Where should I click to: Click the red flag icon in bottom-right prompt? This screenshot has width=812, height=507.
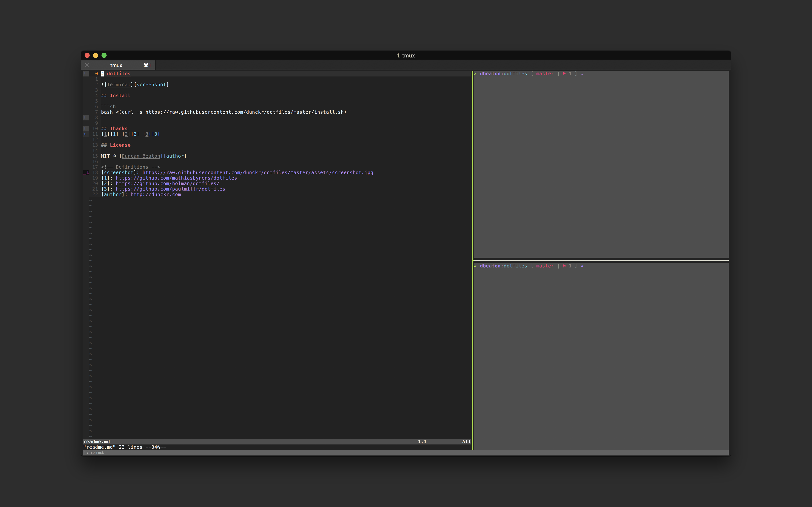[564, 266]
